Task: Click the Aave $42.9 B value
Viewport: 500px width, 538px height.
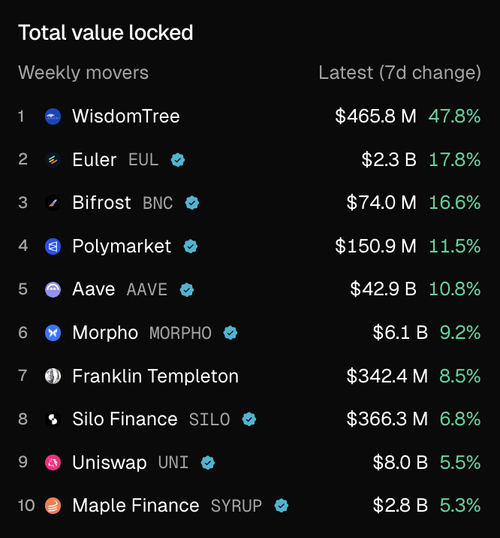Action: point(383,289)
